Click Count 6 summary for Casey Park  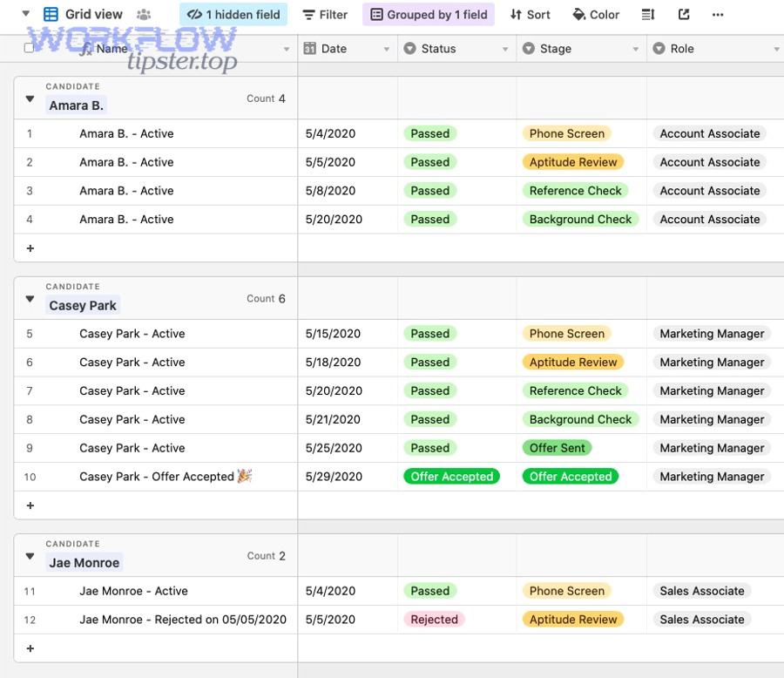266,299
